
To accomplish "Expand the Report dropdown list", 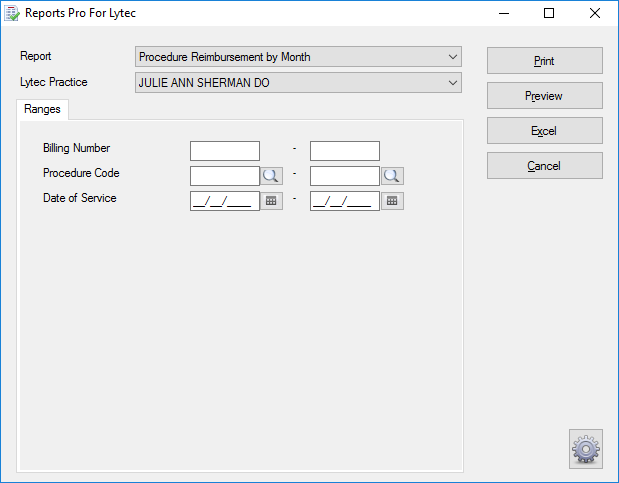I will pos(453,57).
